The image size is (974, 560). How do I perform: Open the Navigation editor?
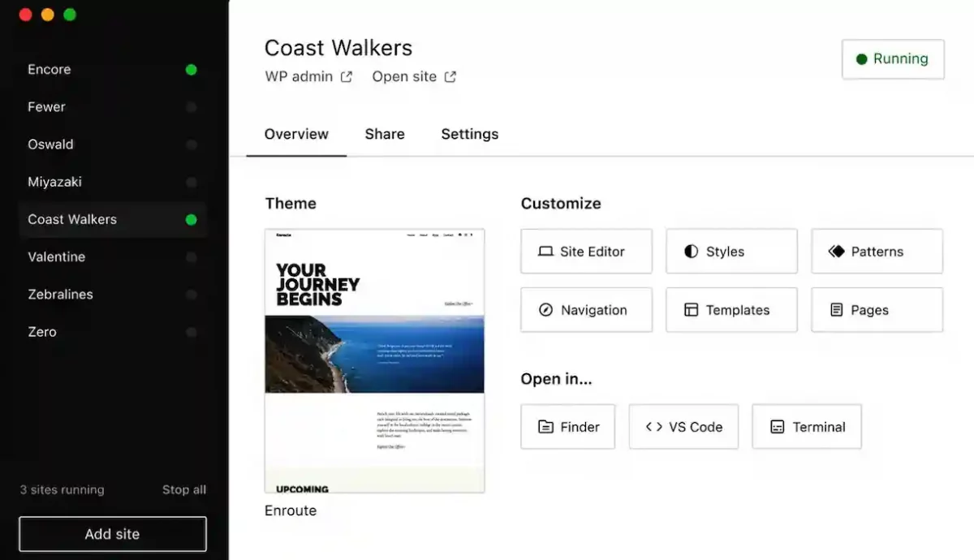pyautogui.click(x=586, y=310)
